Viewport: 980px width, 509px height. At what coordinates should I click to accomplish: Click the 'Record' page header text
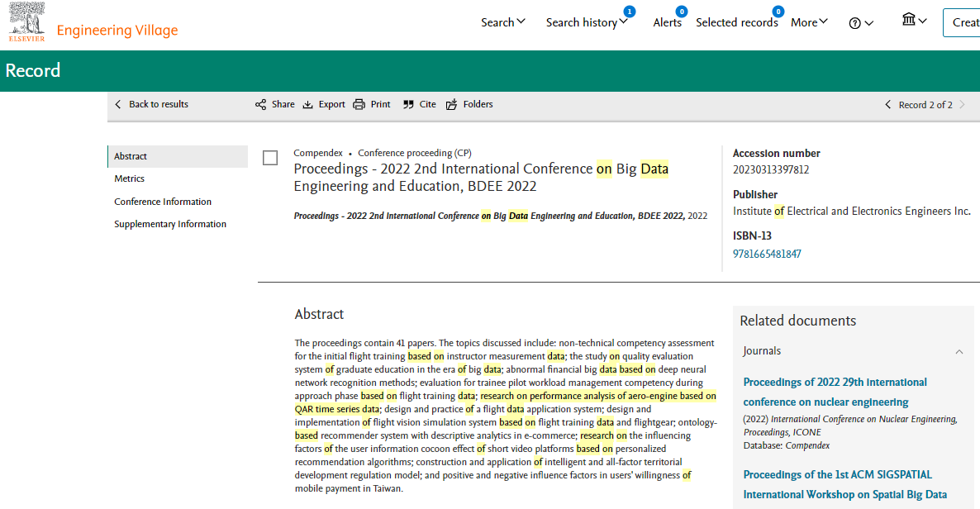click(33, 71)
